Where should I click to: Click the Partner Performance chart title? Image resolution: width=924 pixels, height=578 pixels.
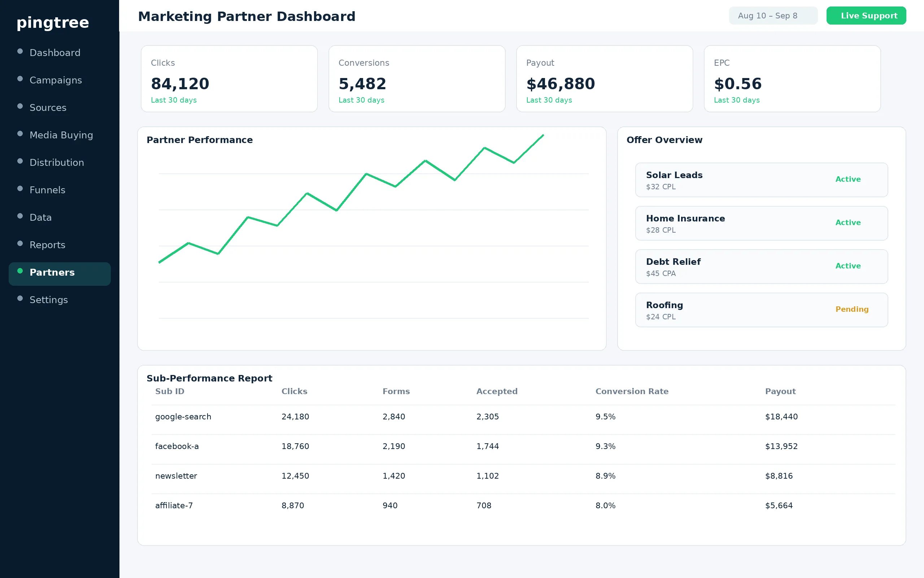(200, 140)
